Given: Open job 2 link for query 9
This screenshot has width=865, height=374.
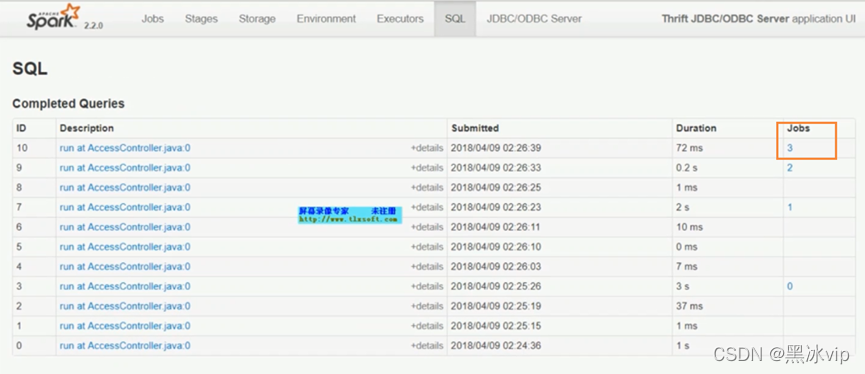Looking at the screenshot, I should 790,168.
